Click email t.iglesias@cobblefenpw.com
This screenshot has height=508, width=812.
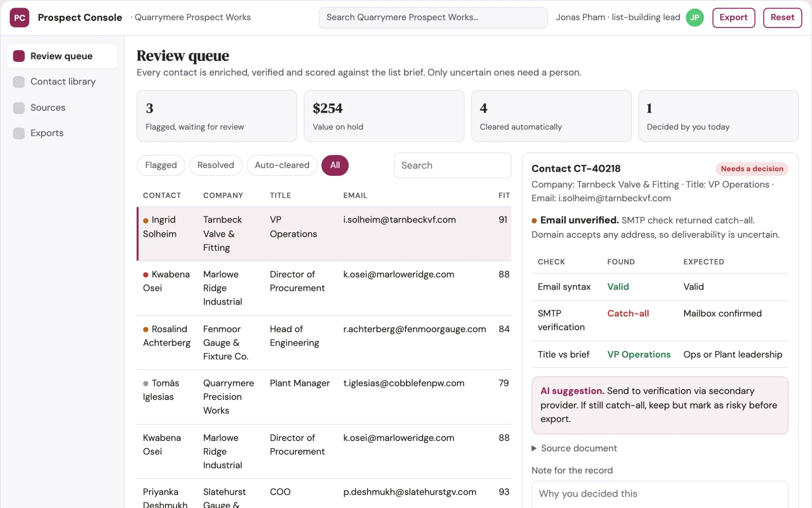tap(404, 383)
